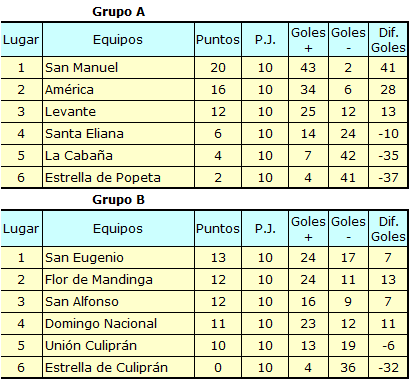409x379 pixels.
Task: Click Puntos header in Grupo A table
Action: [x=218, y=40]
